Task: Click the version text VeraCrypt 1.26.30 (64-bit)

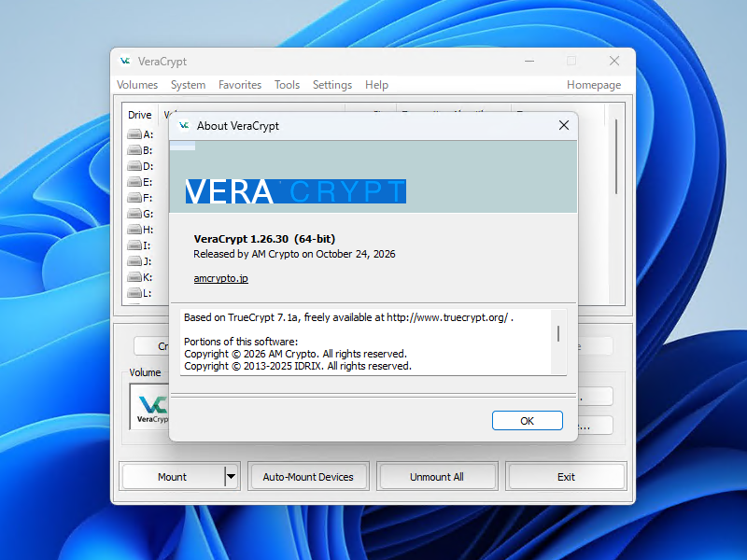Action: [x=264, y=239]
